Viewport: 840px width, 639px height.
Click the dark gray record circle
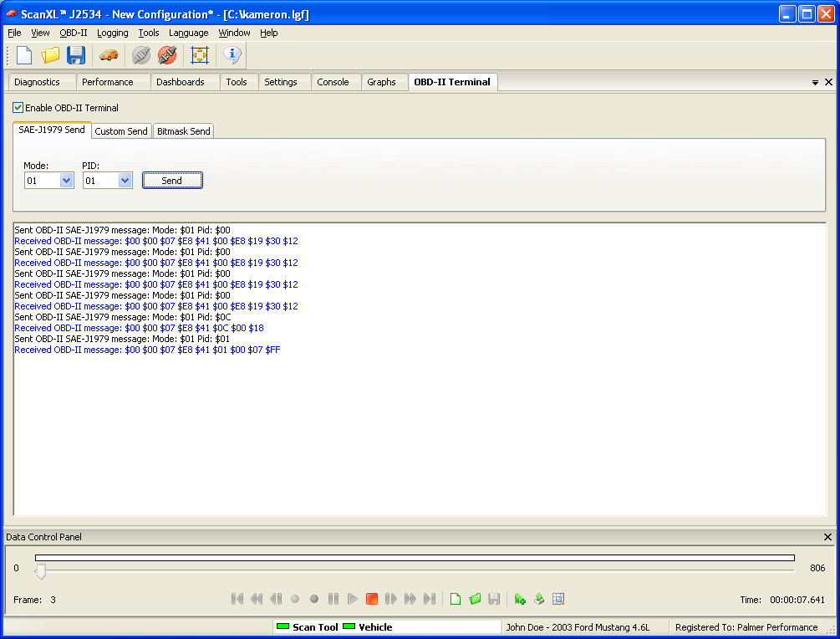[314, 599]
